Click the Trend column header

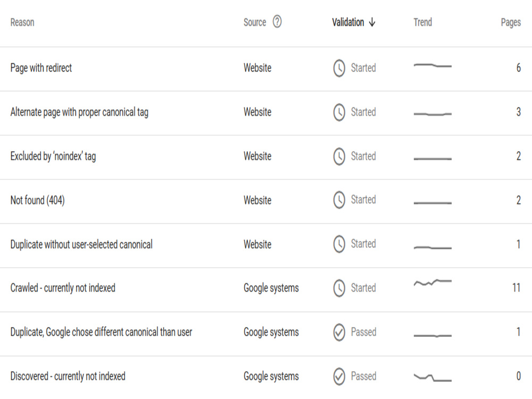pyautogui.click(x=423, y=22)
